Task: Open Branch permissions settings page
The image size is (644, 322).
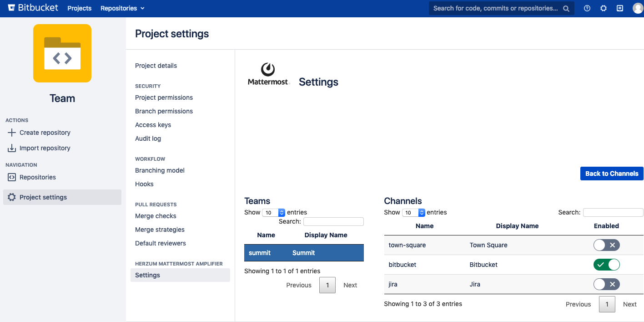Action: tap(164, 111)
